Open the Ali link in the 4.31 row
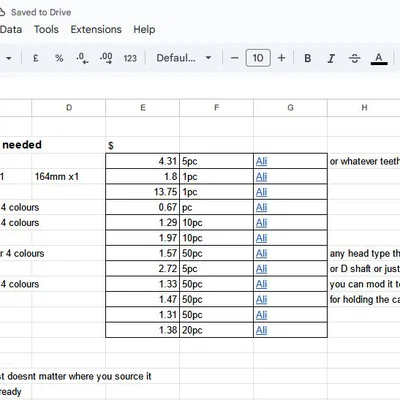Image resolution: width=400 pixels, height=400 pixels. tap(261, 161)
